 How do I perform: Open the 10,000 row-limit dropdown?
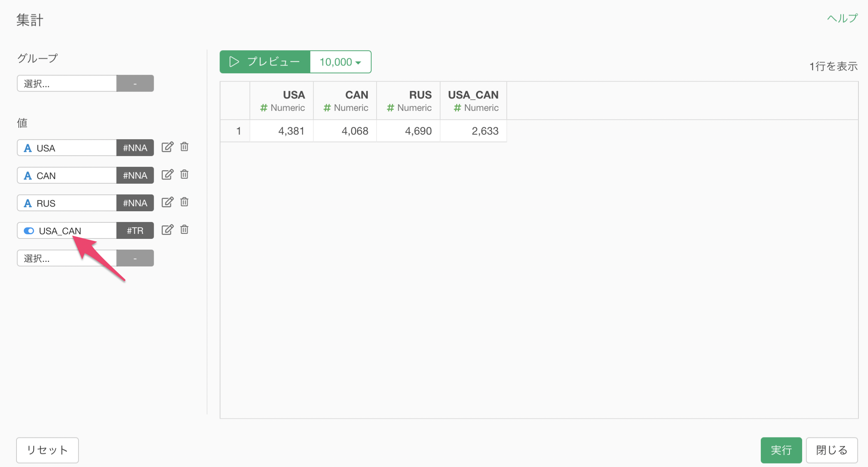click(341, 62)
